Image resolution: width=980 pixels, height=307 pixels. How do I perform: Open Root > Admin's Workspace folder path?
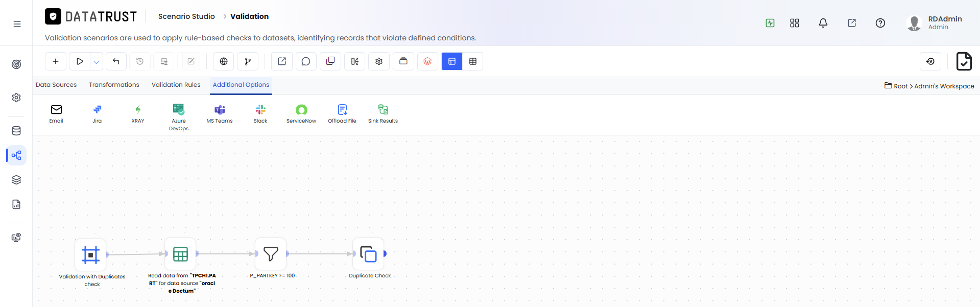[x=929, y=86]
